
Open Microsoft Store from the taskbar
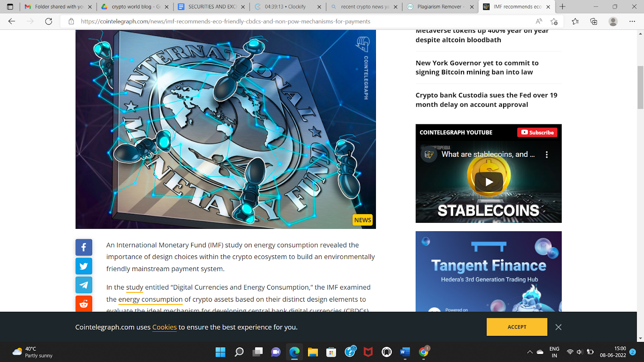331,352
